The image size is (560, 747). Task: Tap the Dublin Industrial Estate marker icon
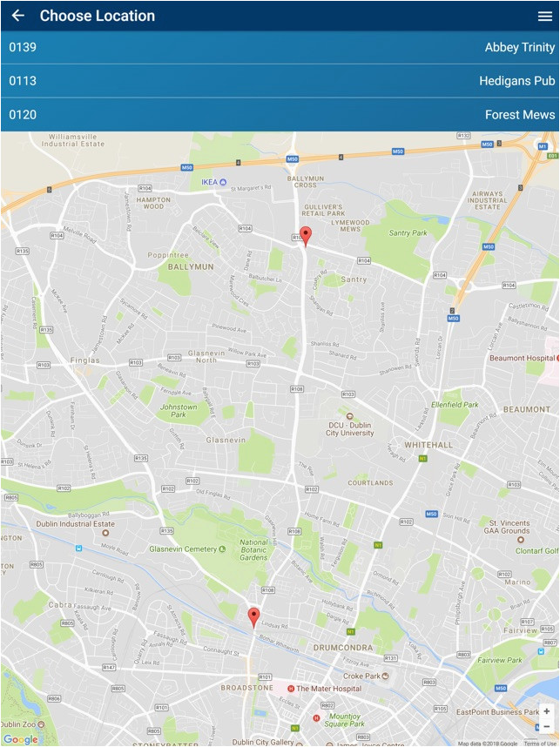[105, 533]
